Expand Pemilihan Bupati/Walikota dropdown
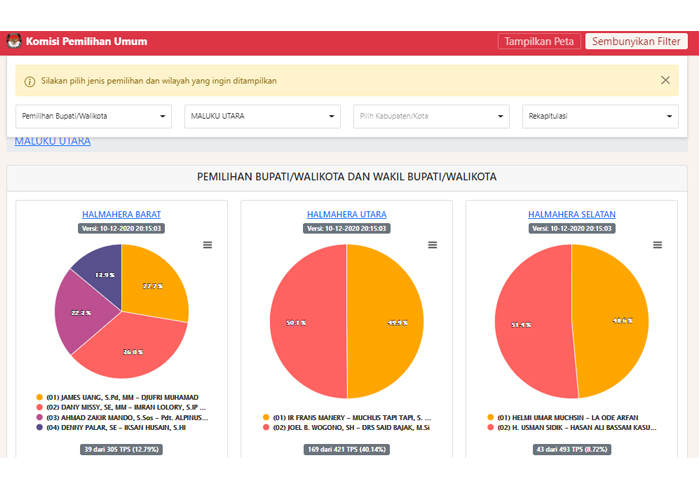The image size is (700, 500). point(94,116)
